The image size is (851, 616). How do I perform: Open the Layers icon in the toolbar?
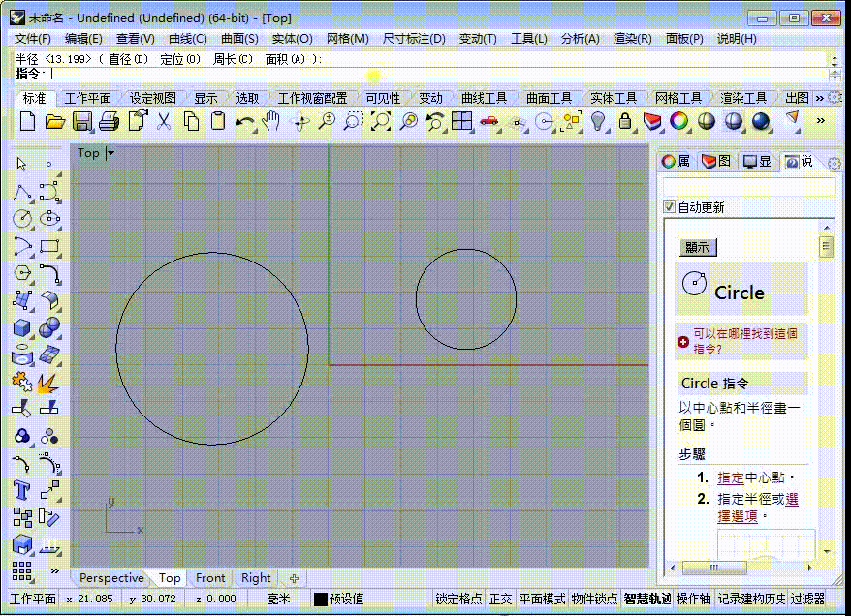[x=651, y=121]
